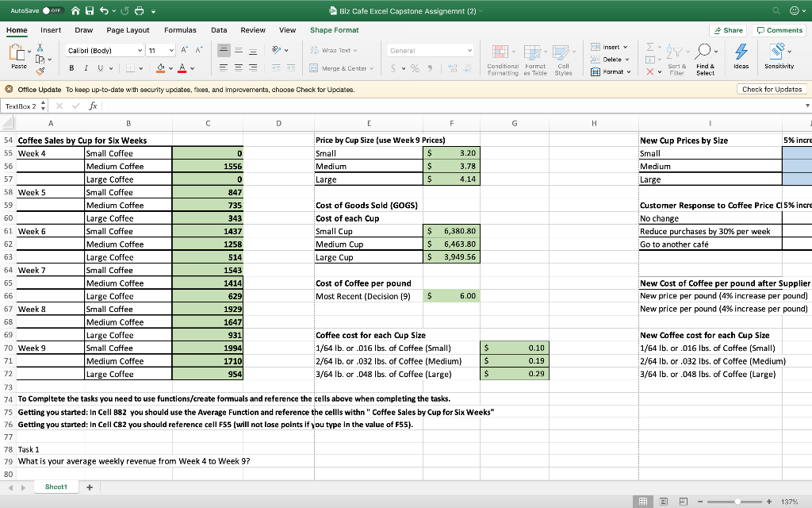
Task: Align text left
Action: 224,67
